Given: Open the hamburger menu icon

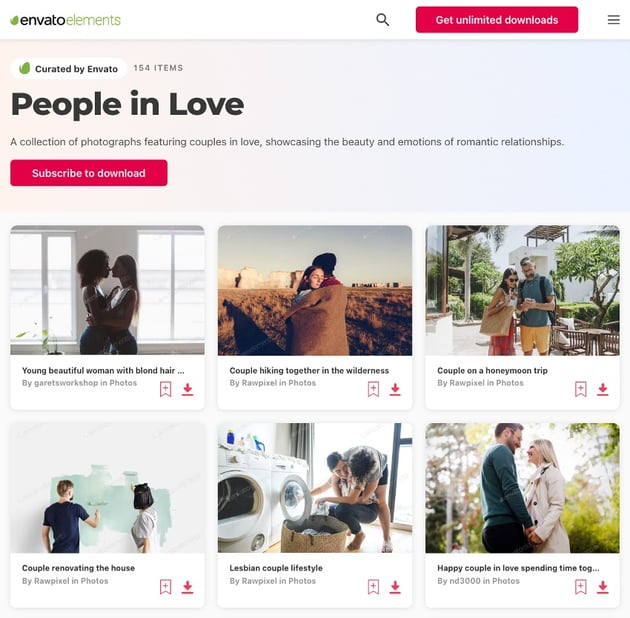Looking at the screenshot, I should click(x=614, y=20).
